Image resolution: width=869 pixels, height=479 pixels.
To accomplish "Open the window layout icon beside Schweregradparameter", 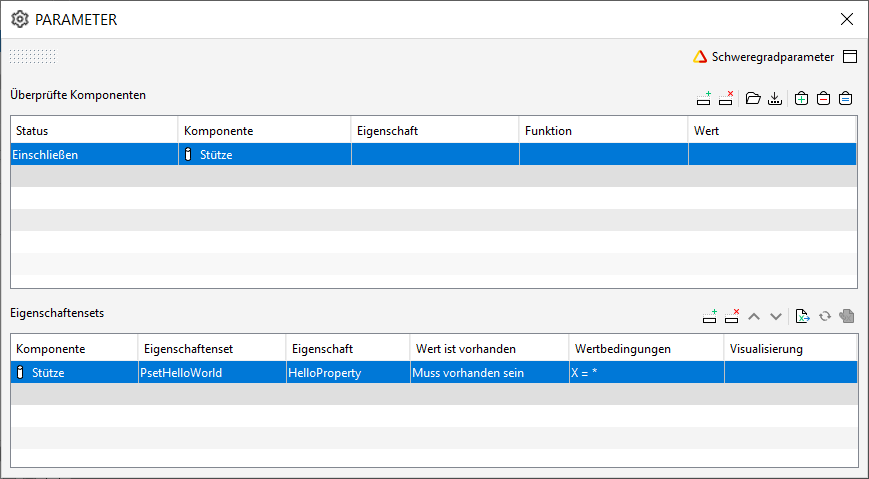I will coord(850,57).
